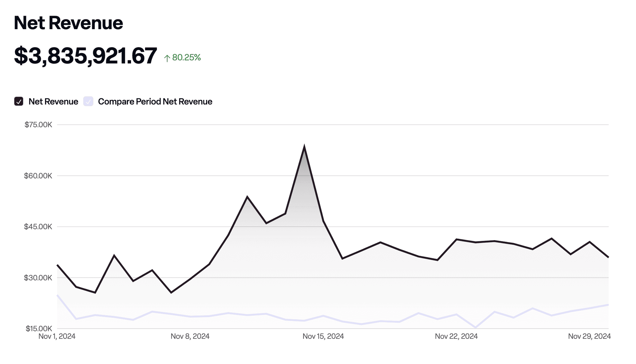Click the highest peak of the revenue line

coord(304,146)
